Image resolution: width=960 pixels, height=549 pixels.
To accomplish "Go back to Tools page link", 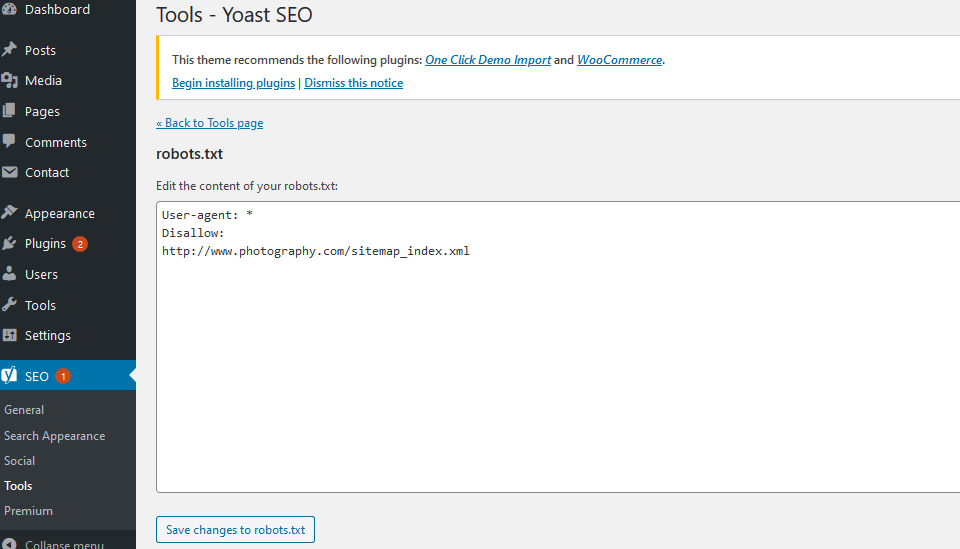I will click(209, 123).
